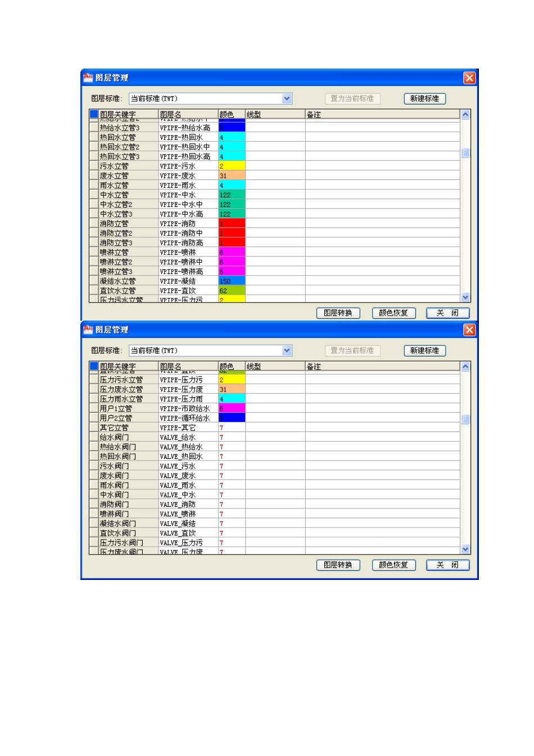The height and width of the screenshot is (756, 534).
Task: Click 关闭 button in lower dialog
Action: pos(447,565)
